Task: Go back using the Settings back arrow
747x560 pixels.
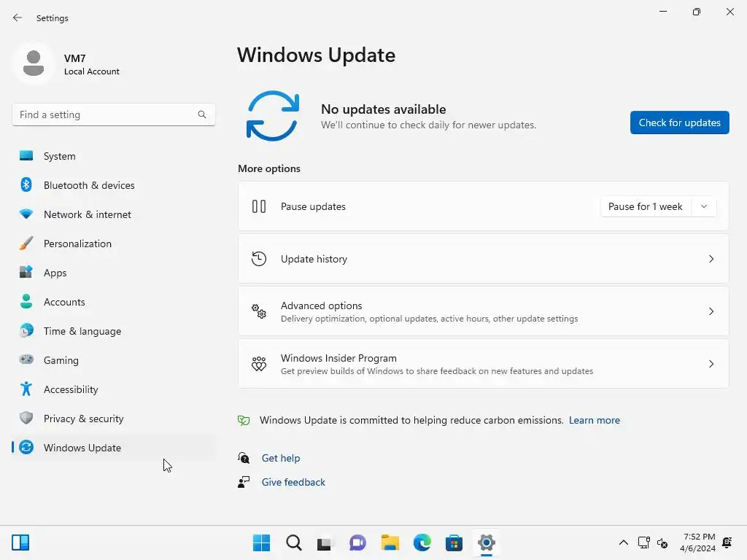Action: pyautogui.click(x=18, y=17)
